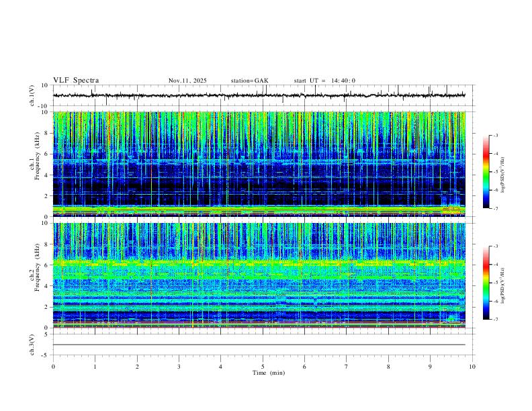Click the "Time (min)" axis title

coord(269,373)
